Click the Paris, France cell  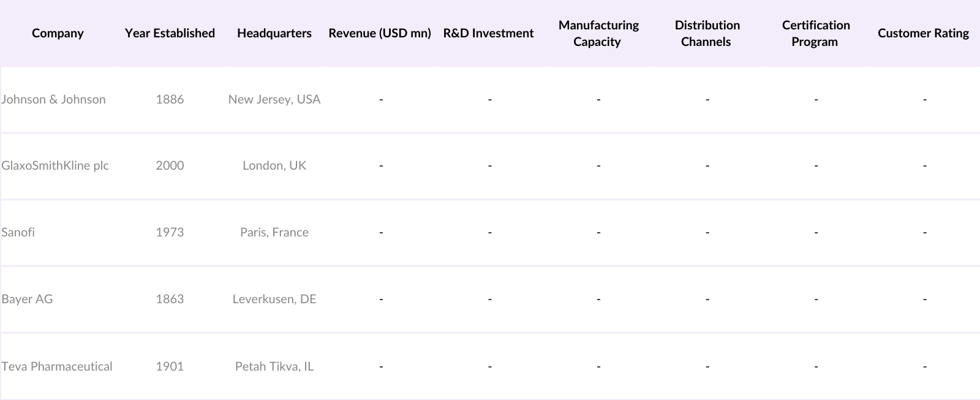pyautogui.click(x=274, y=232)
